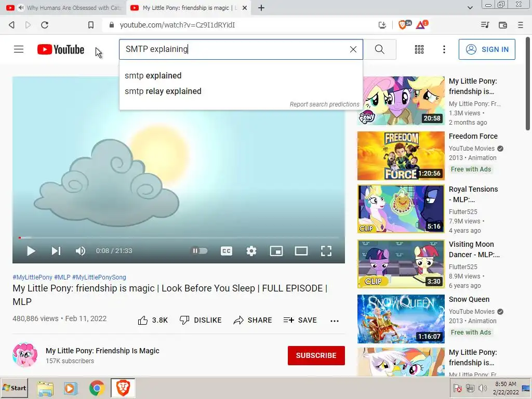
Task: Bookmark this page
Action: point(90,25)
